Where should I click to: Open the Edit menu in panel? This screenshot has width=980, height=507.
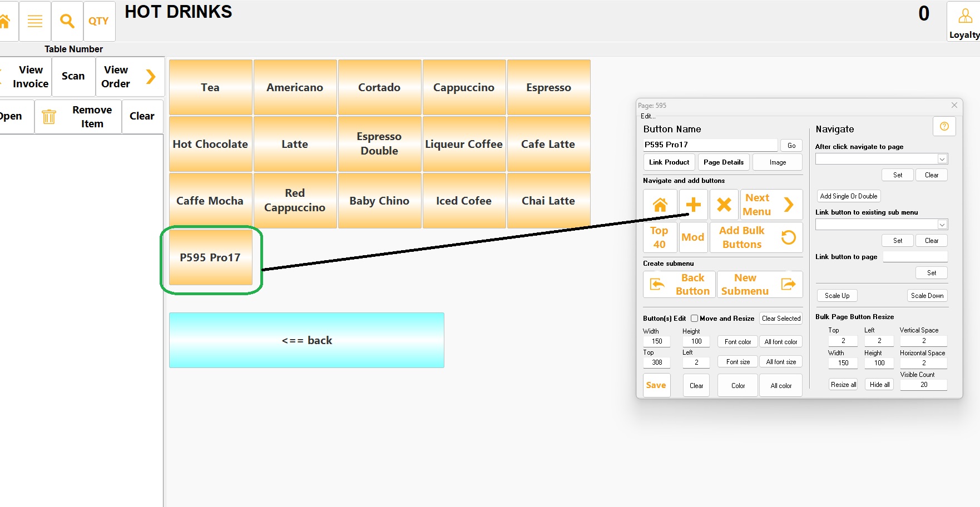point(647,116)
